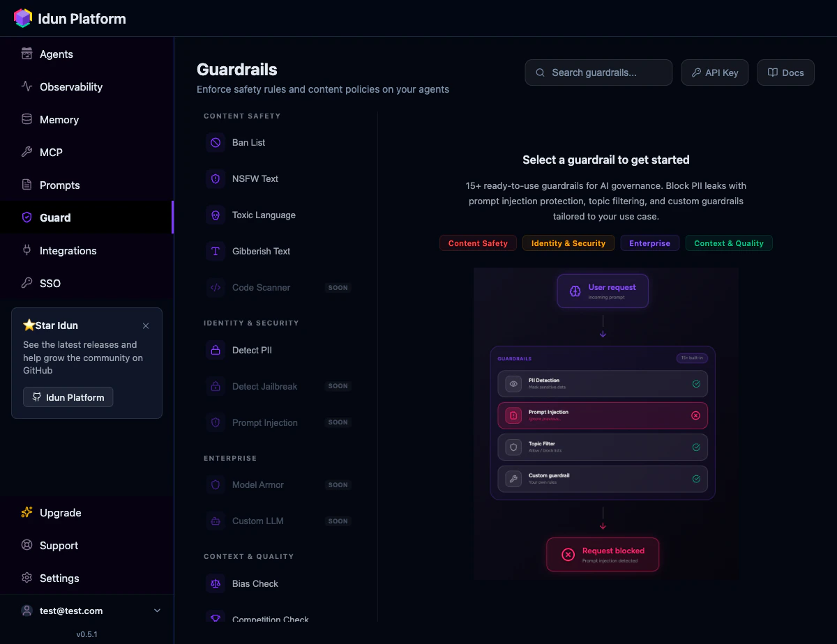Image resolution: width=837 pixels, height=644 pixels.
Task: Open the Memory section
Action: (x=86, y=119)
